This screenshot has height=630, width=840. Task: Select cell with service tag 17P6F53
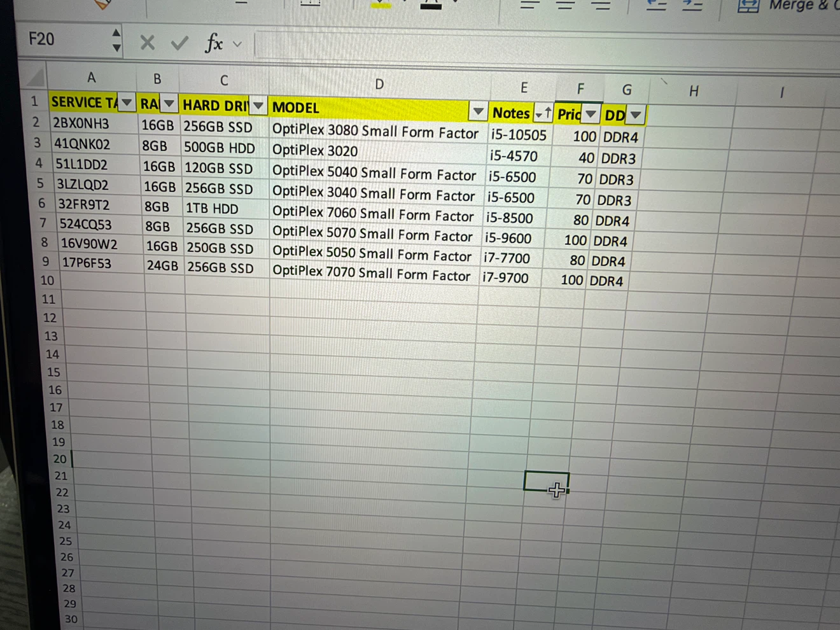point(102,263)
